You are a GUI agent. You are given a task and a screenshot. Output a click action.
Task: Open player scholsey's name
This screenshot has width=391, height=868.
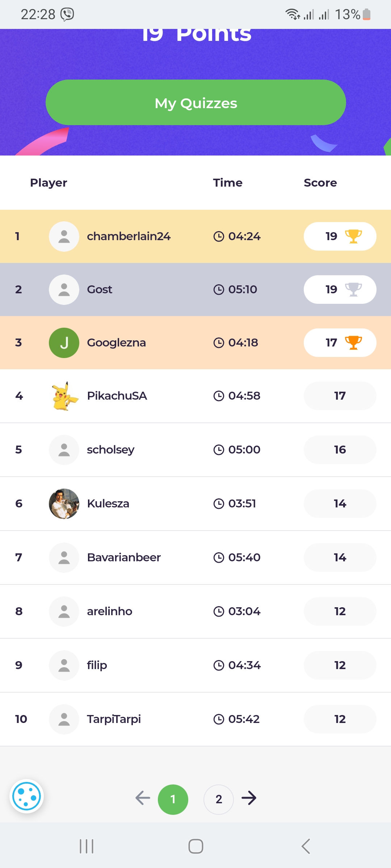[x=110, y=450]
